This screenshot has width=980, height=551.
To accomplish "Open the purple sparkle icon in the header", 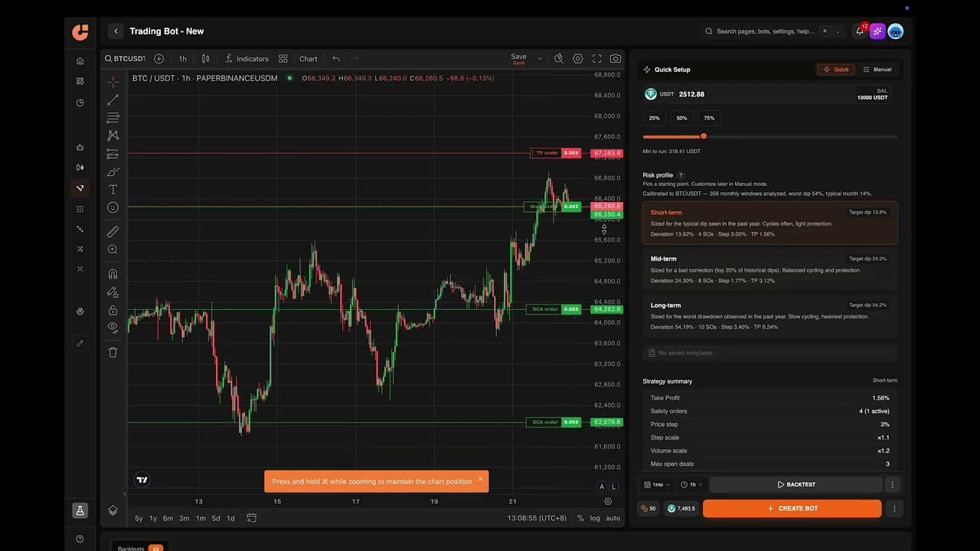I will pos(877,31).
